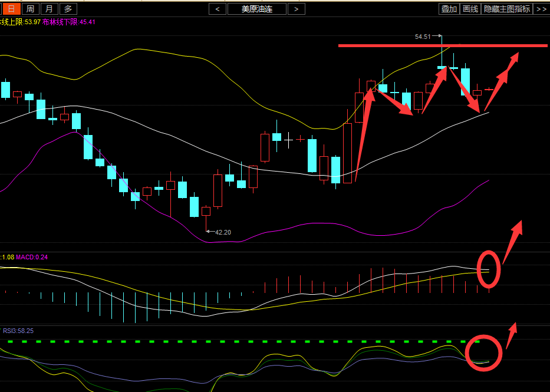
Task: Go to next instrument with > arrow
Action: pos(297,9)
